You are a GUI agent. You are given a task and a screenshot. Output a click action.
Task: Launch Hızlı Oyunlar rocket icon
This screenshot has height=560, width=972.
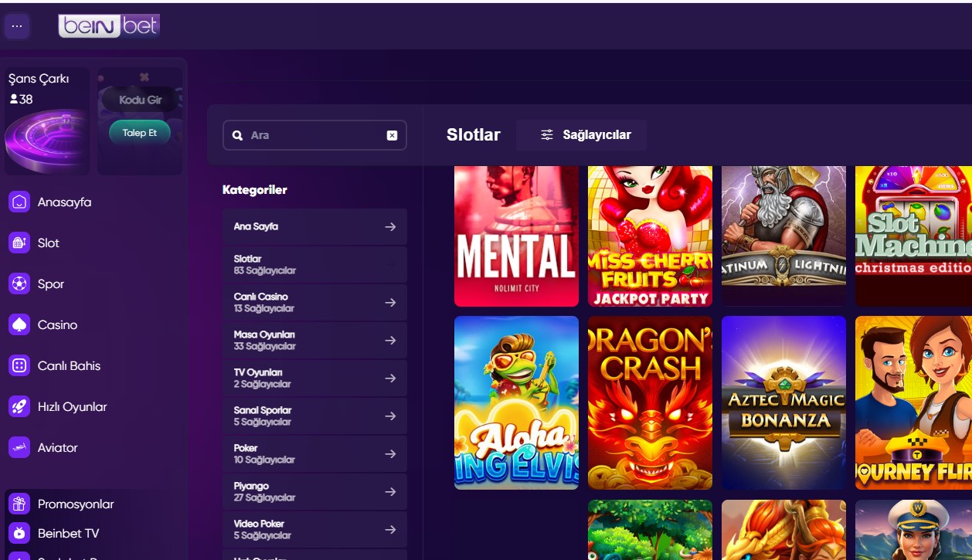(x=19, y=407)
